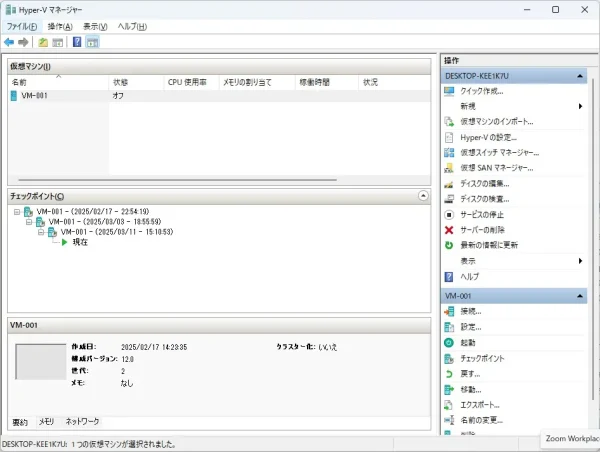Toggle the console tree toolbar icon
This screenshot has height=452, width=600.
pos(57,42)
